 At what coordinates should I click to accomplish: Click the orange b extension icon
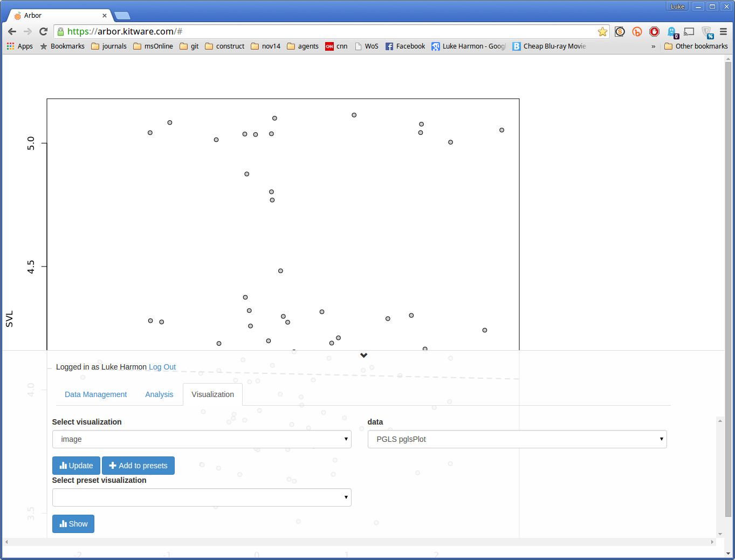637,32
